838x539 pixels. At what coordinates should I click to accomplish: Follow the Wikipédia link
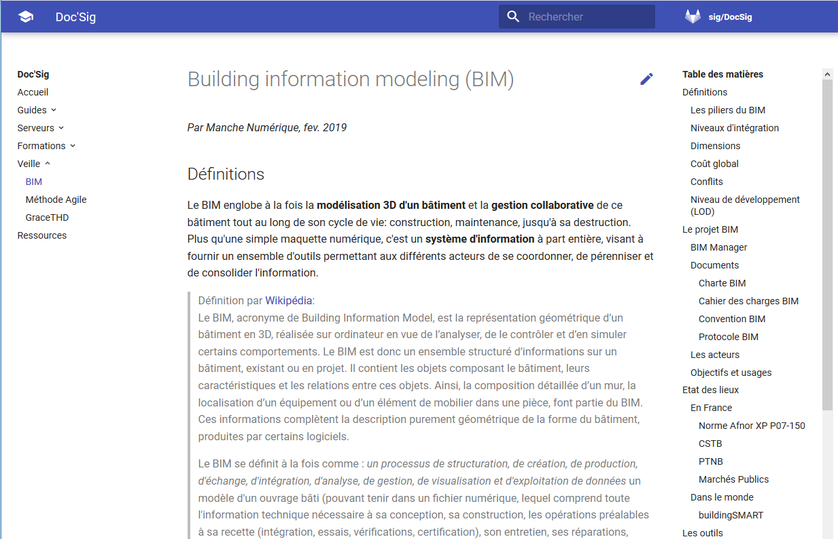click(x=288, y=300)
